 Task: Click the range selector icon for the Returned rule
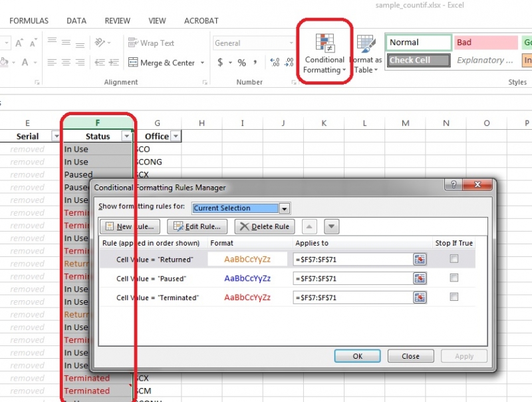420,260
